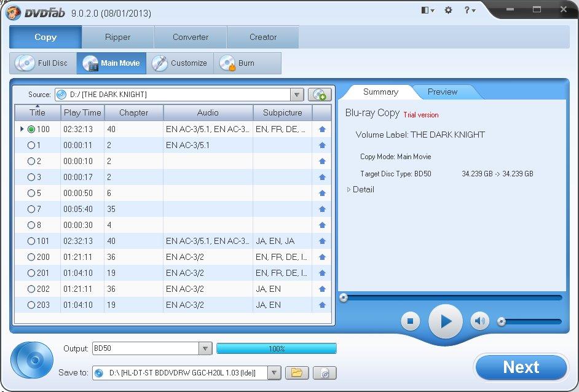Open the skin/layout menu icon
This screenshot has height=392, width=579.
[428, 10]
